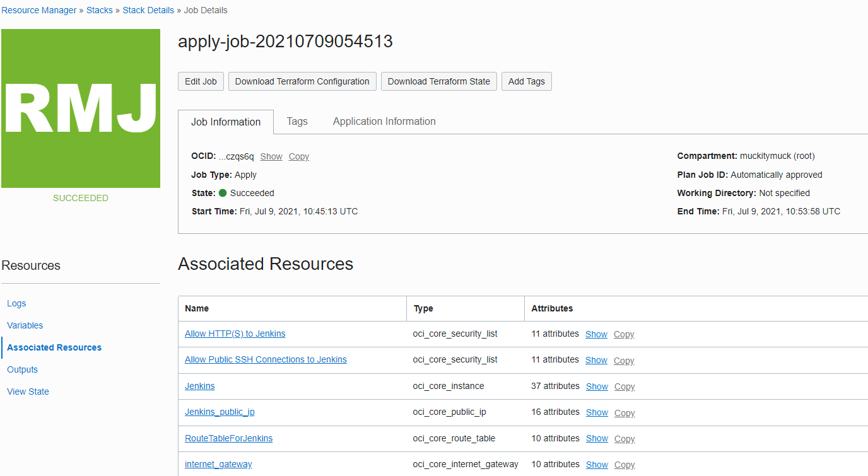The width and height of the screenshot is (868, 476).
Task: Switch to the Tags tab
Action: point(297,122)
